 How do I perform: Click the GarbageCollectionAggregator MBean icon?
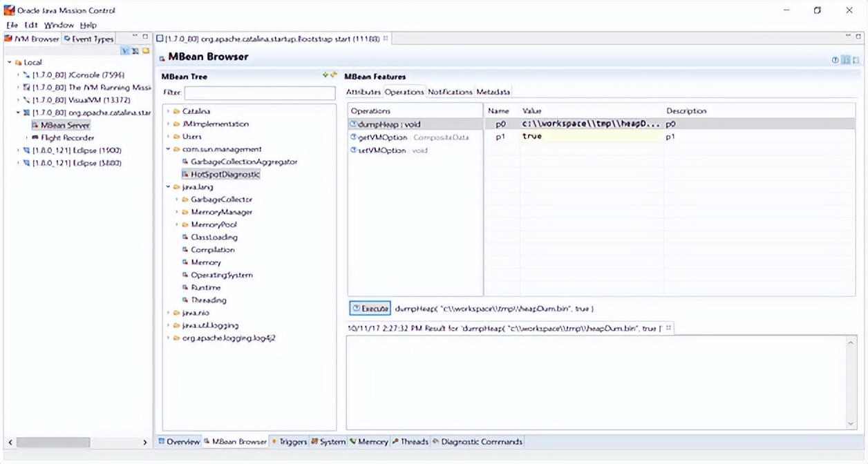tap(185, 162)
